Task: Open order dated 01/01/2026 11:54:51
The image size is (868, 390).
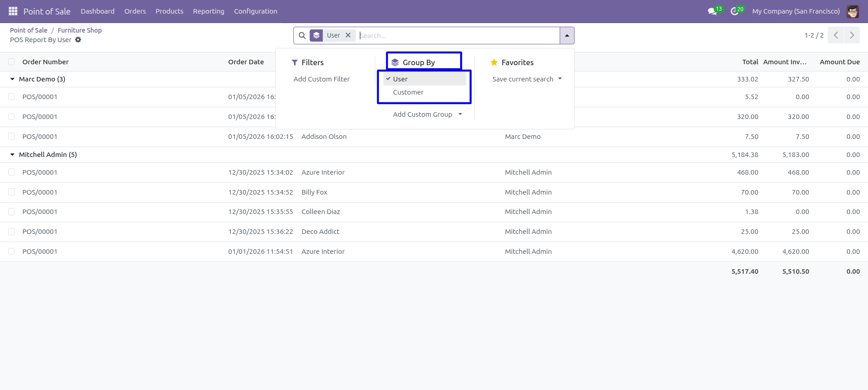Action: click(260, 252)
